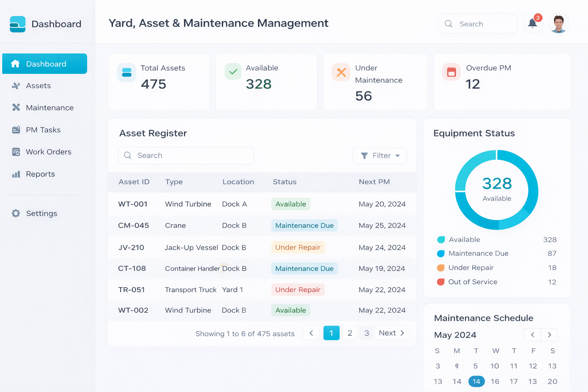Click the app logo next to Dashboard
Screen dimensions: 588x392
18,24
